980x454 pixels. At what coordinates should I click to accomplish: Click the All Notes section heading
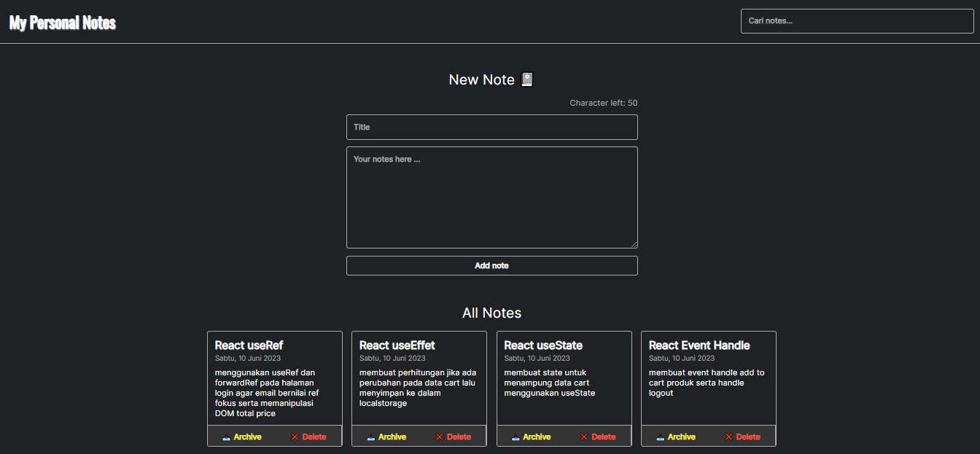pyautogui.click(x=491, y=313)
